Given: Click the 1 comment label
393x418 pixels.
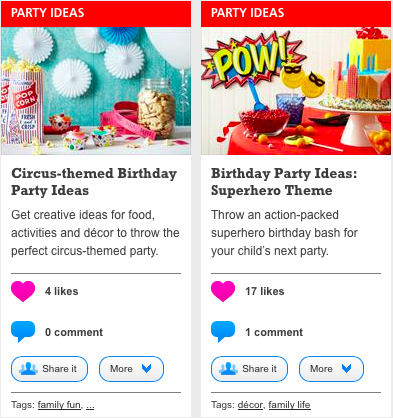Looking at the screenshot, I should click(x=274, y=332).
